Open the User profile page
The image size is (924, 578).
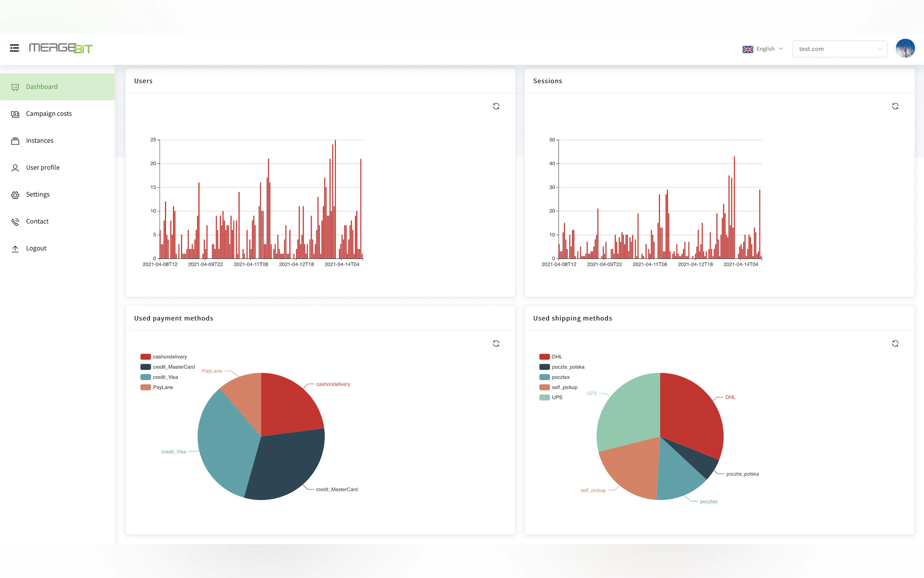43,167
